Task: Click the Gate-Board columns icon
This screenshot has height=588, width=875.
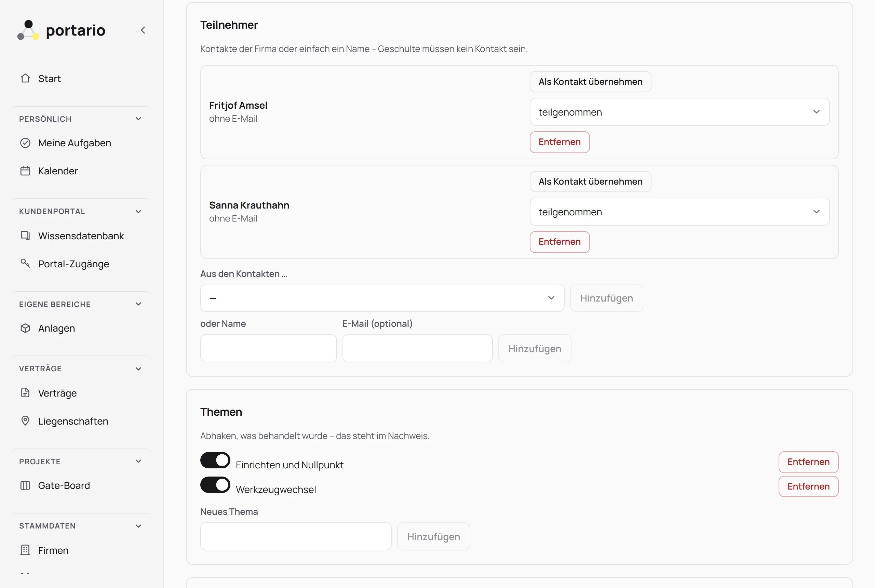Action: tap(25, 485)
